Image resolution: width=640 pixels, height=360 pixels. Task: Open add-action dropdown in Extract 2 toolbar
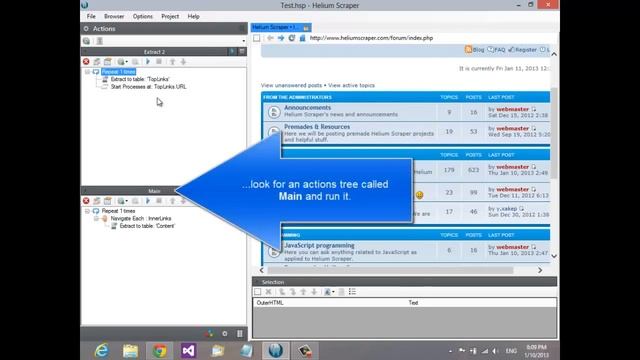point(122,62)
